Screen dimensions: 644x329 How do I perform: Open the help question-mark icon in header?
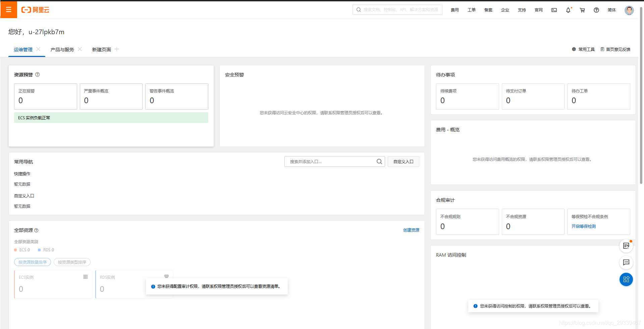pyautogui.click(x=596, y=10)
